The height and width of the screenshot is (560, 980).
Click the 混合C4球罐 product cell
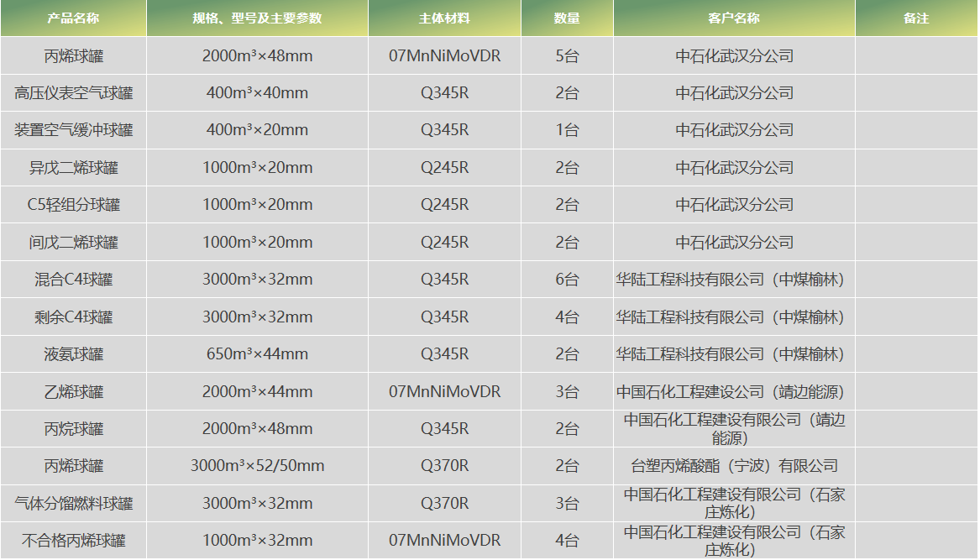point(73,280)
